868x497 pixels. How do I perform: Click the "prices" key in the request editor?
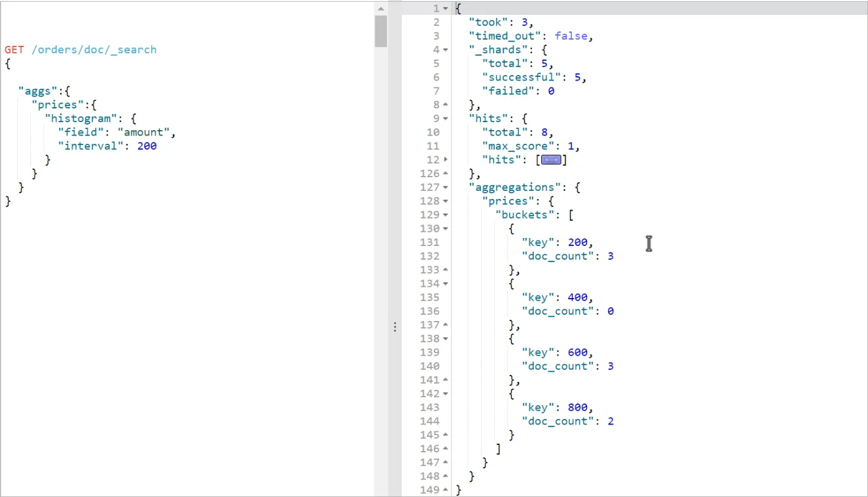click(x=58, y=105)
